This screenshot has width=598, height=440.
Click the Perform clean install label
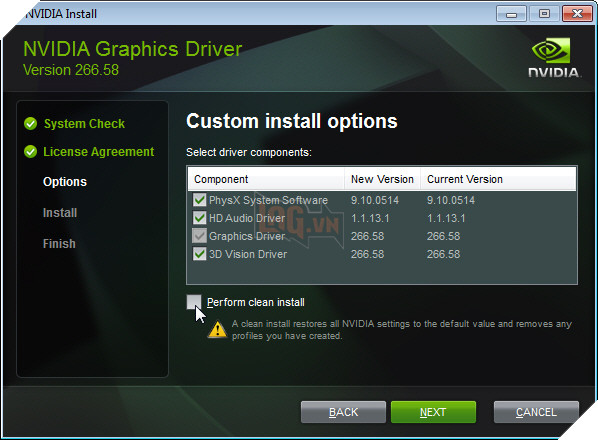[x=256, y=302]
